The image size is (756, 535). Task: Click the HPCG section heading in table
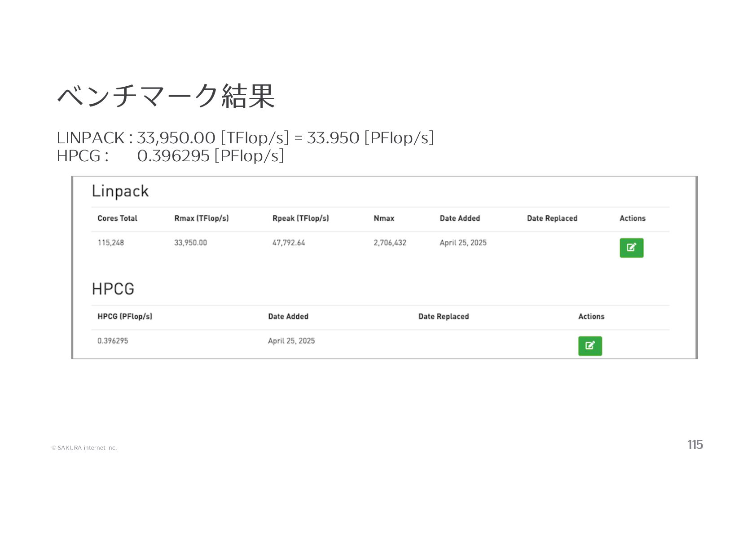(113, 289)
